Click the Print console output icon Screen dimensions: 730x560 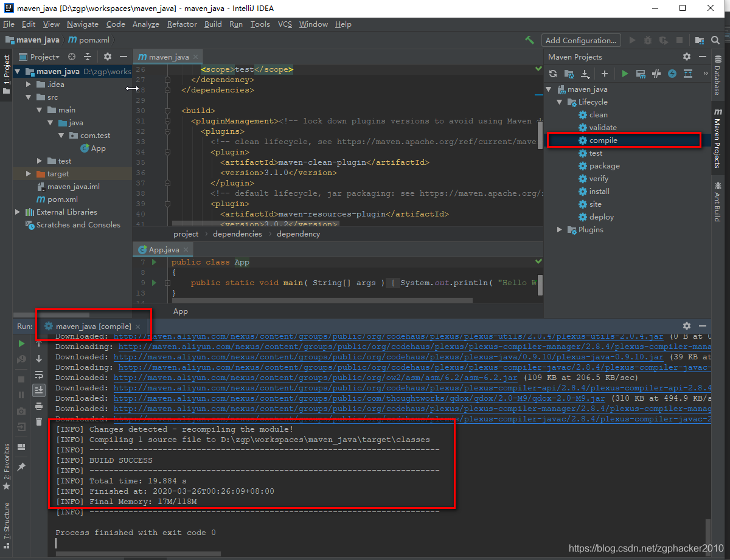coord(39,406)
